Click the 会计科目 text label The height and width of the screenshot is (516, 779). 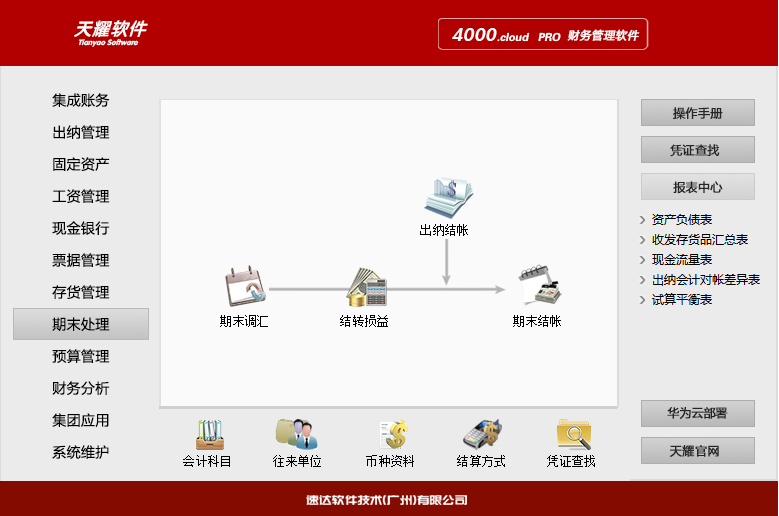pyautogui.click(x=207, y=461)
